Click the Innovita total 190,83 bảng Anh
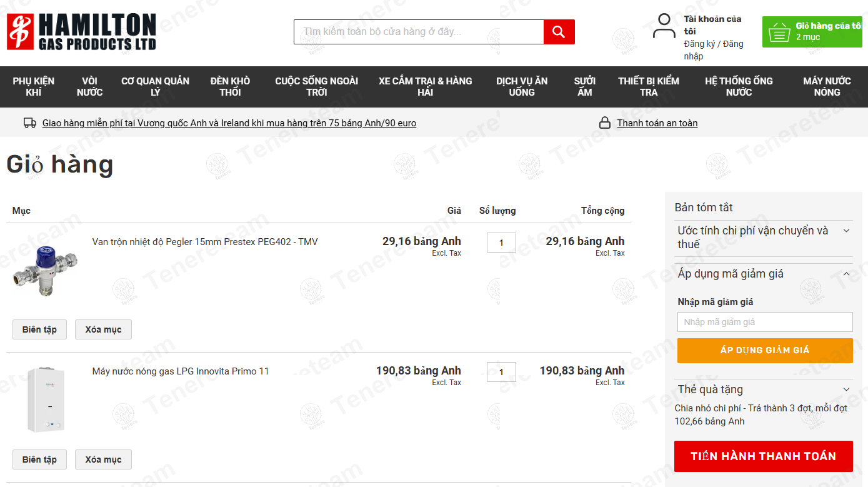 (x=582, y=371)
